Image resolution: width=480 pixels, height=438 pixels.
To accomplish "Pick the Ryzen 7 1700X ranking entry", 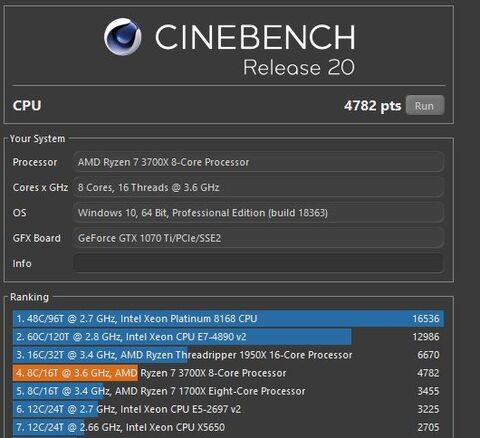I will 228,391.
